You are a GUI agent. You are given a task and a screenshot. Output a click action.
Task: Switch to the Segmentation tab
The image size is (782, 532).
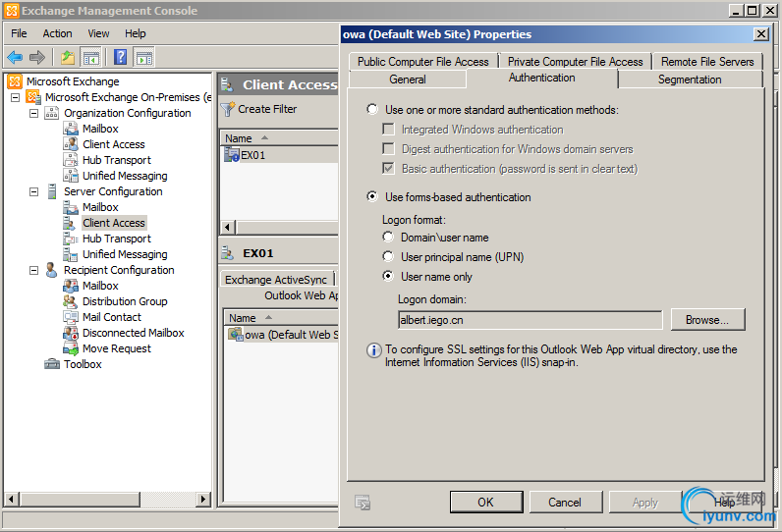[690, 80]
